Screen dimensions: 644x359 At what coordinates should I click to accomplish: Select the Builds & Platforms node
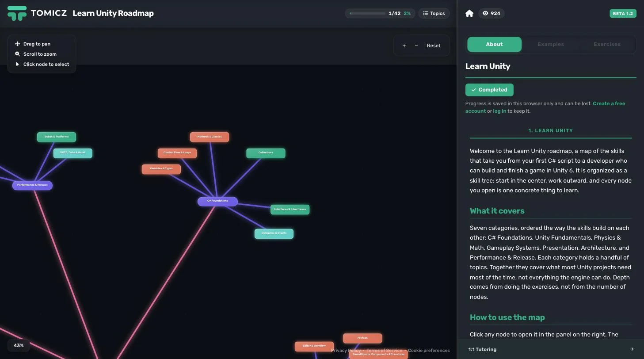pos(57,137)
